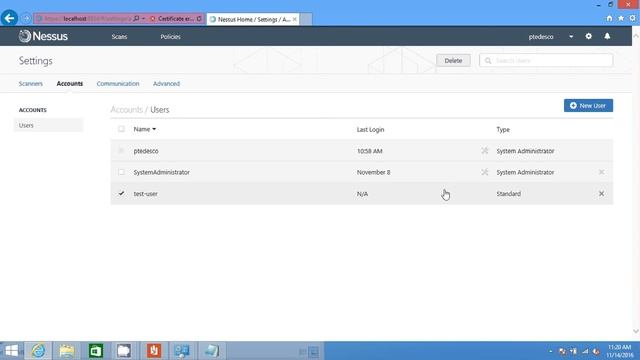Open the browser home icon
Screen dimensions: 640x360
click(609, 18)
